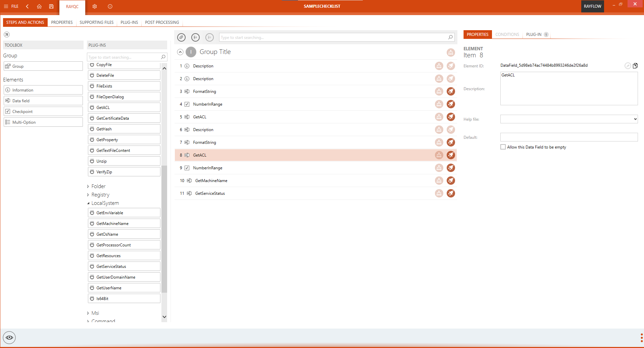644x348 pixels.
Task: Click the conditions icon on GetServiceStatus row
Action: pos(439,193)
